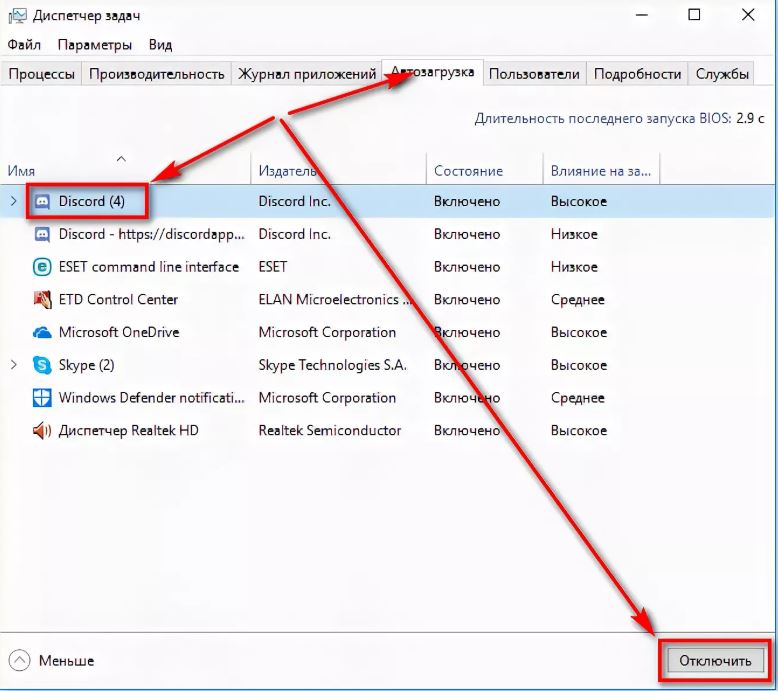778x691 pixels.
Task: Switch to the Пользователи tab
Action: (534, 74)
